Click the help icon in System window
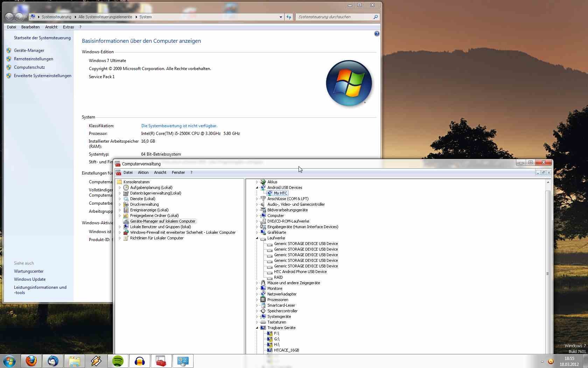Viewport: 588px width, 368px height. (x=377, y=34)
